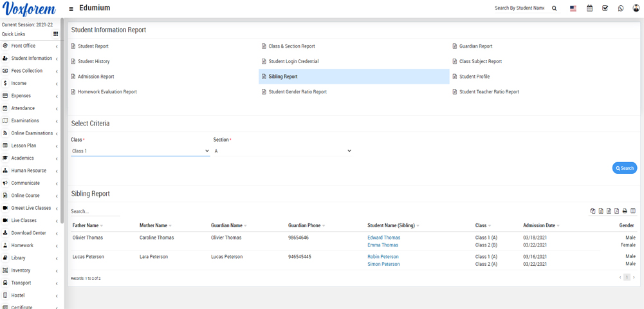
Task: Toggle sidebar with hamburger menu icon
Action: click(x=71, y=9)
